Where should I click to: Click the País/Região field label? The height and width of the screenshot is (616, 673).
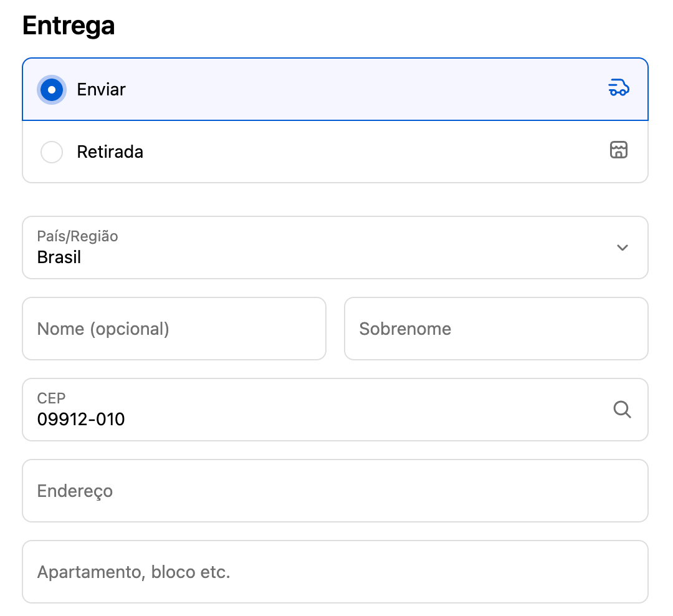coord(77,236)
